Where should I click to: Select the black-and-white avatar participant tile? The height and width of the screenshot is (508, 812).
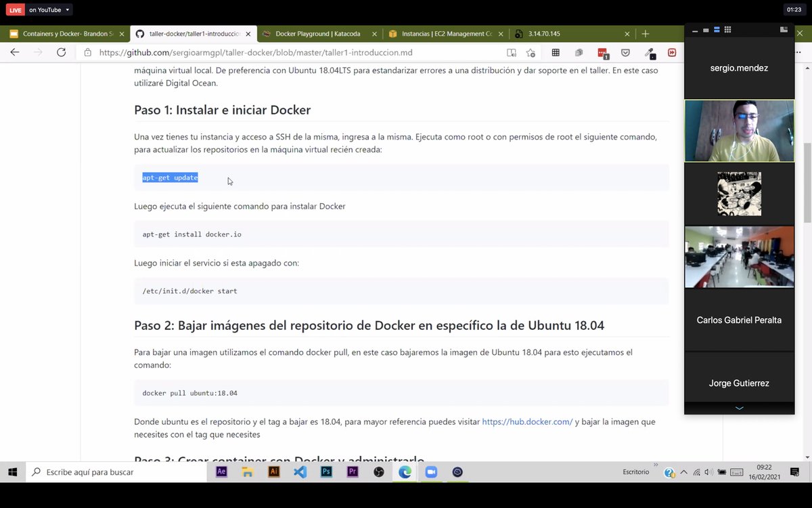pos(739,194)
